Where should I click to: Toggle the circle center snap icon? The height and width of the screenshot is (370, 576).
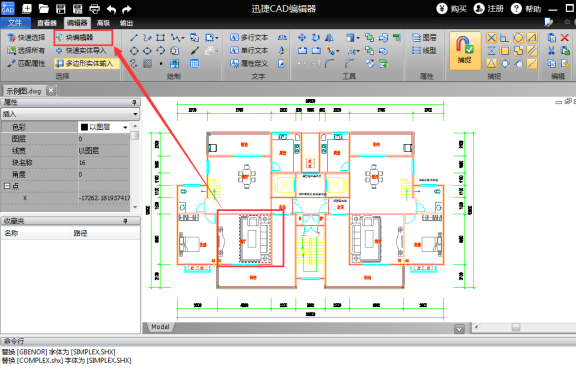coord(518,37)
